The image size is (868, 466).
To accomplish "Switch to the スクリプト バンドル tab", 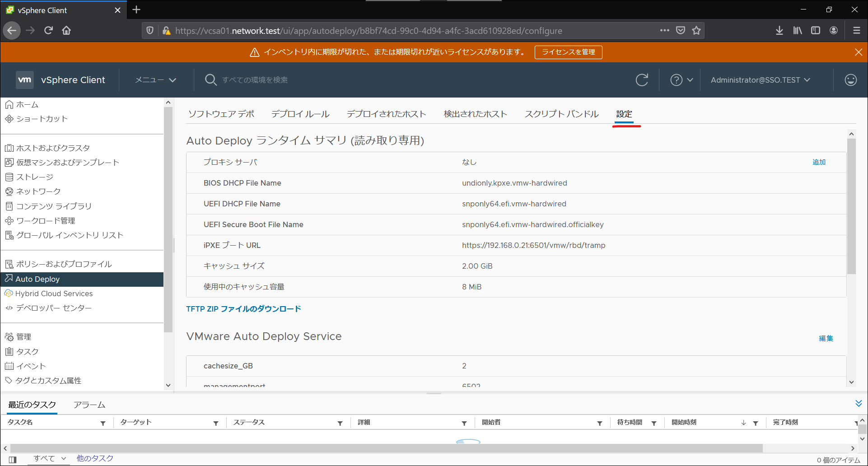I will (562, 114).
